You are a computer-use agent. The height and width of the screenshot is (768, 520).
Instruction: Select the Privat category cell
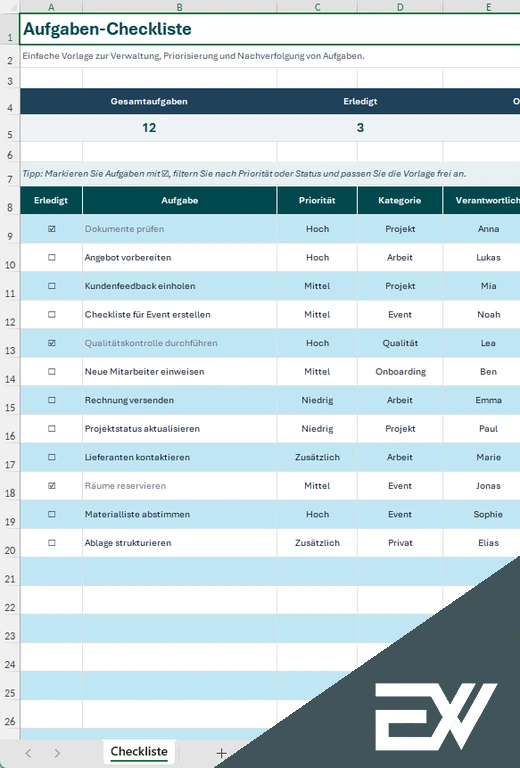pyautogui.click(x=400, y=543)
